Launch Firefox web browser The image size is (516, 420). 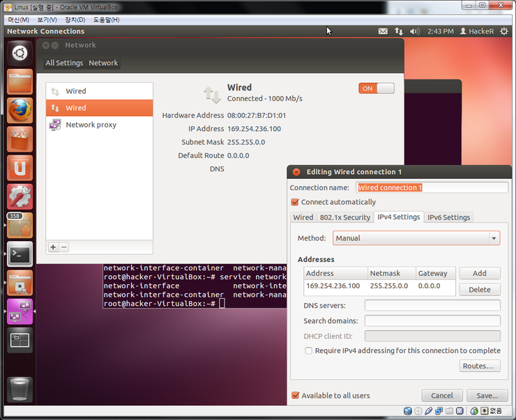click(x=20, y=111)
